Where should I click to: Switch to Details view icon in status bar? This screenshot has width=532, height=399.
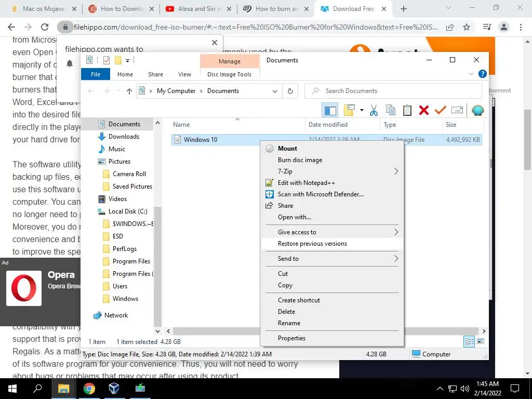469,342
